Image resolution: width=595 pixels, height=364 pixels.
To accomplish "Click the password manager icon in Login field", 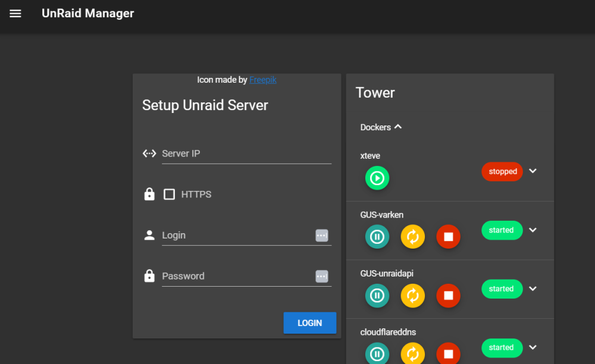I will (322, 236).
